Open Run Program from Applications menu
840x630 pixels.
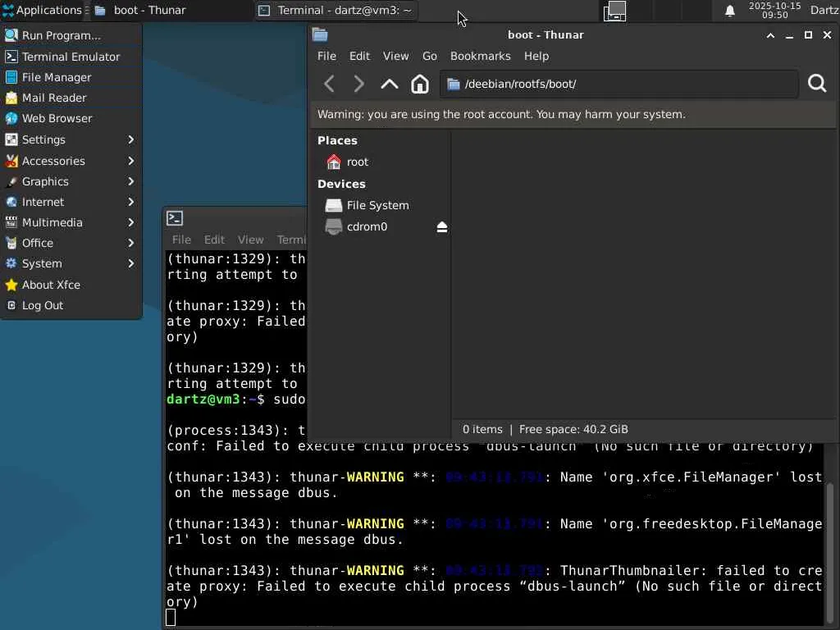[x=71, y=35]
